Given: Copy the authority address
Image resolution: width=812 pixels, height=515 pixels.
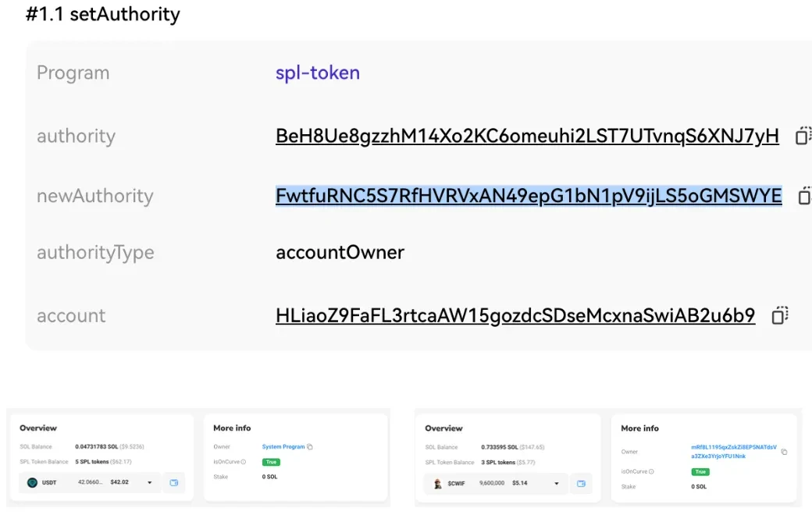Looking at the screenshot, I should [803, 136].
